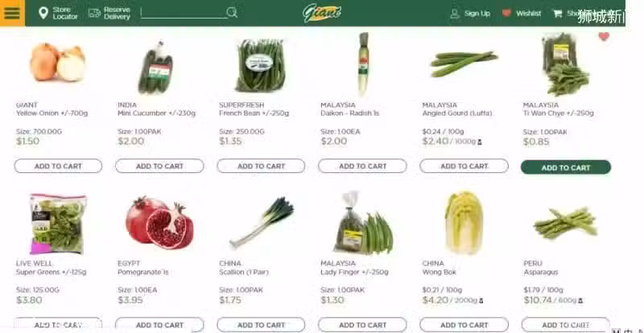Image resolution: width=644 pixels, height=333 pixels.
Task: Click the search magnifier icon
Action: (232, 12)
